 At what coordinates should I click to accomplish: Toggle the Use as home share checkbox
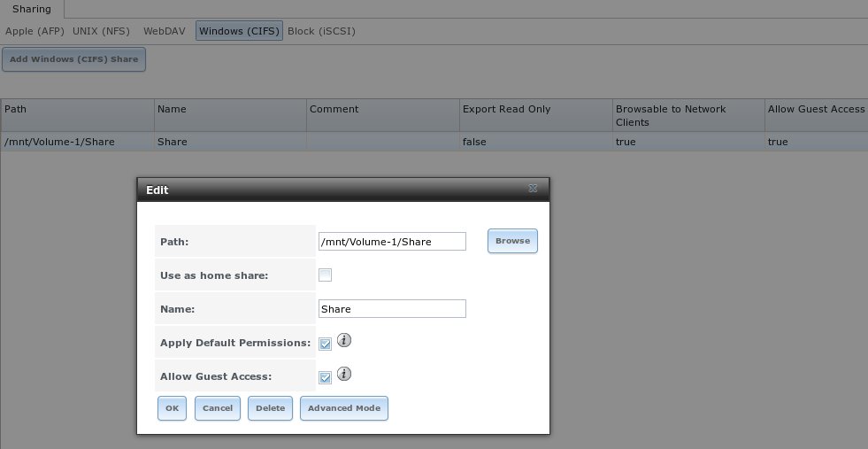pyautogui.click(x=325, y=275)
